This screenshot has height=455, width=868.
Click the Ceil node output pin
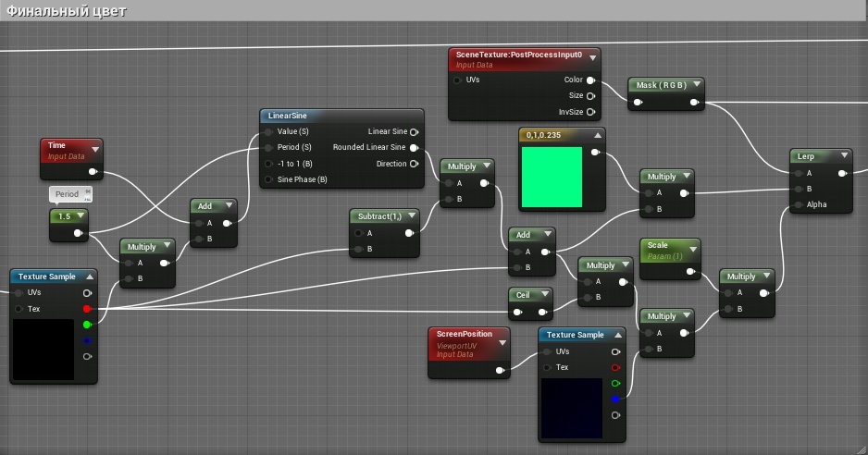[543, 313]
